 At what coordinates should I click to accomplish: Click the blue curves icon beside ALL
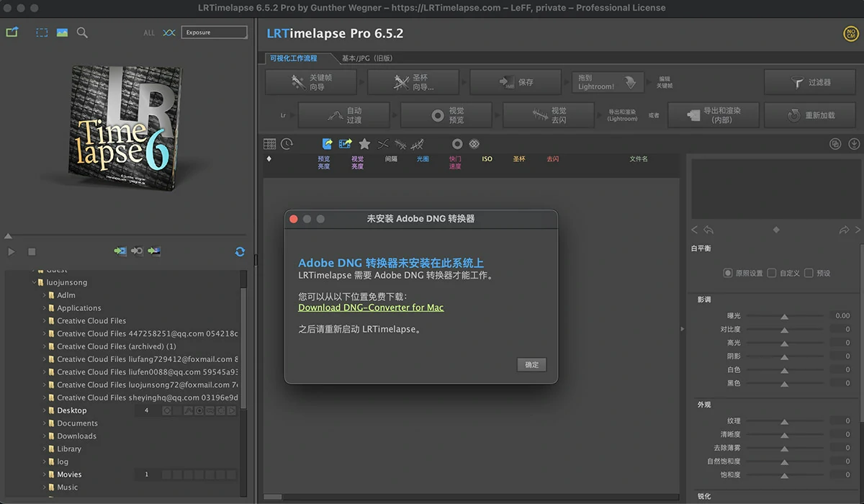point(169,32)
